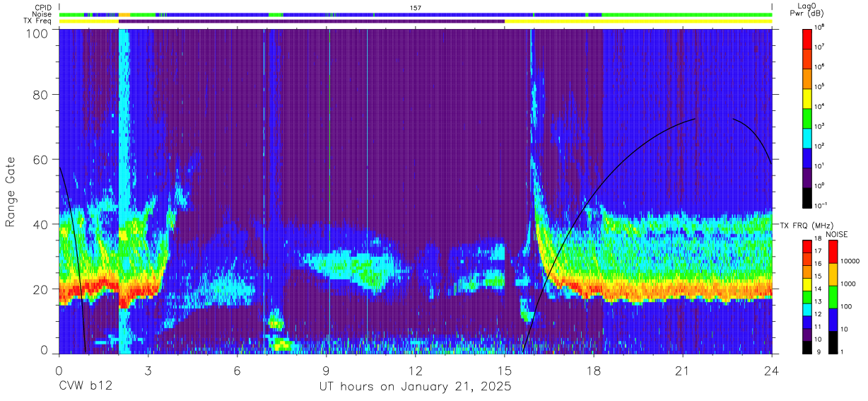Image resolution: width=868 pixels, height=401 pixels.
Task: Click the '20' tick on the Range Gate axis
Action: pyautogui.click(x=42, y=289)
